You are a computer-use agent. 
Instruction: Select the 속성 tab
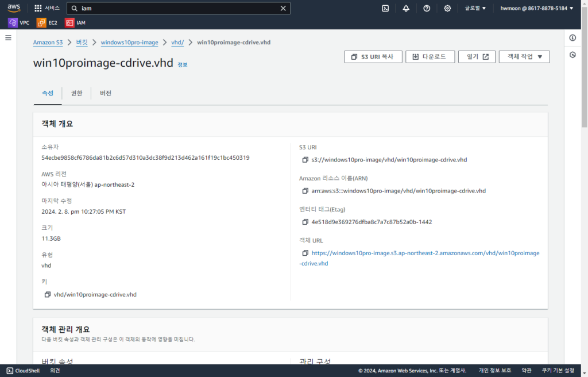[x=48, y=93]
